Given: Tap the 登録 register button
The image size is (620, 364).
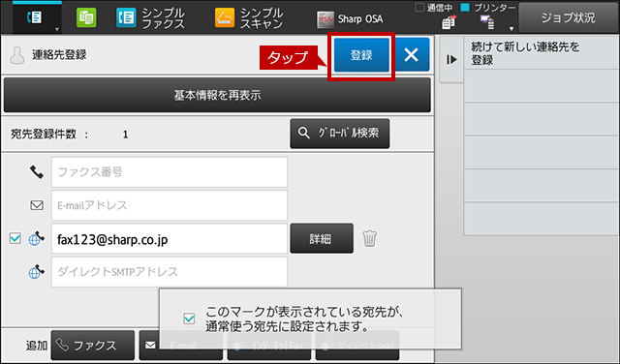Looking at the screenshot, I should 361,55.
